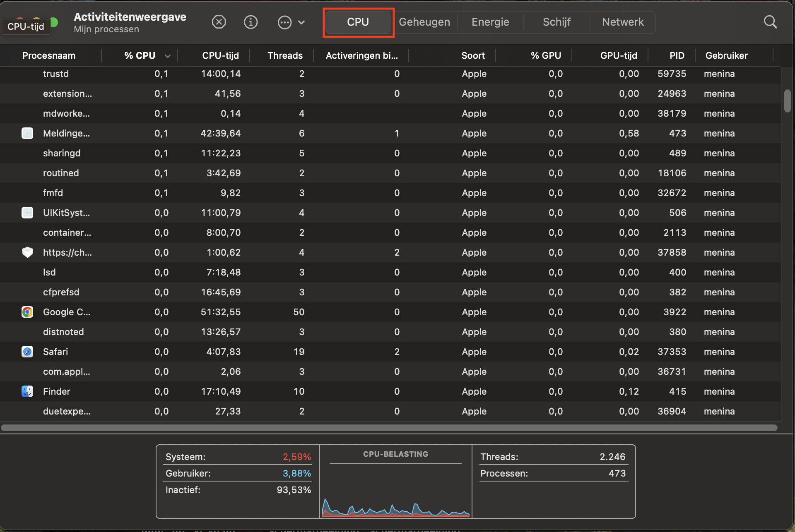Click the stop process X icon
The height and width of the screenshot is (532, 795).
click(219, 22)
